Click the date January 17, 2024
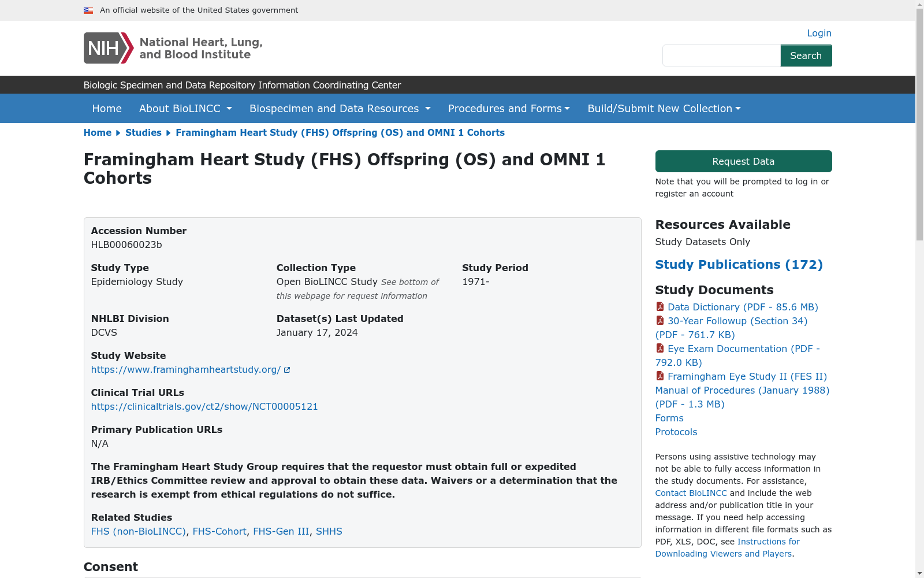924x578 pixels. click(x=317, y=332)
